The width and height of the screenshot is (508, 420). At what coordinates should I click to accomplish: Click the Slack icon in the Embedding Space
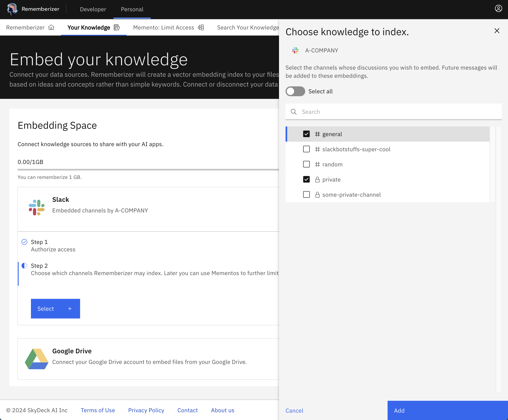pyautogui.click(x=36, y=207)
